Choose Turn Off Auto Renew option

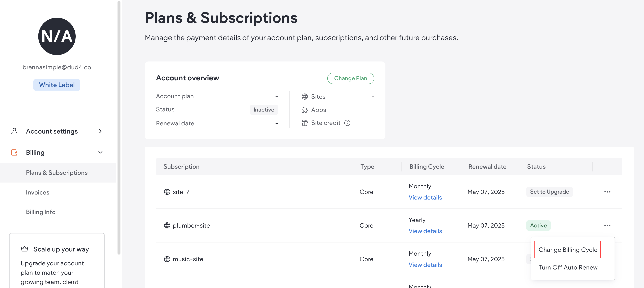[568, 267]
